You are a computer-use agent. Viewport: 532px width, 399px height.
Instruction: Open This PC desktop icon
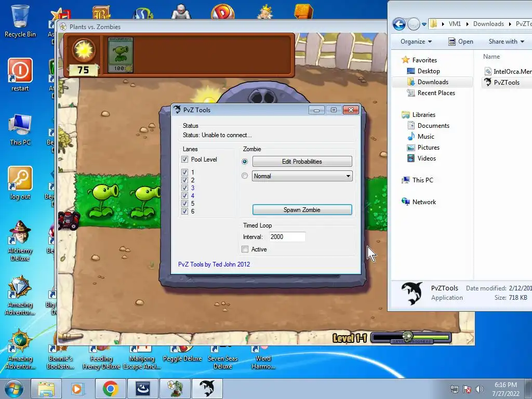click(x=20, y=130)
